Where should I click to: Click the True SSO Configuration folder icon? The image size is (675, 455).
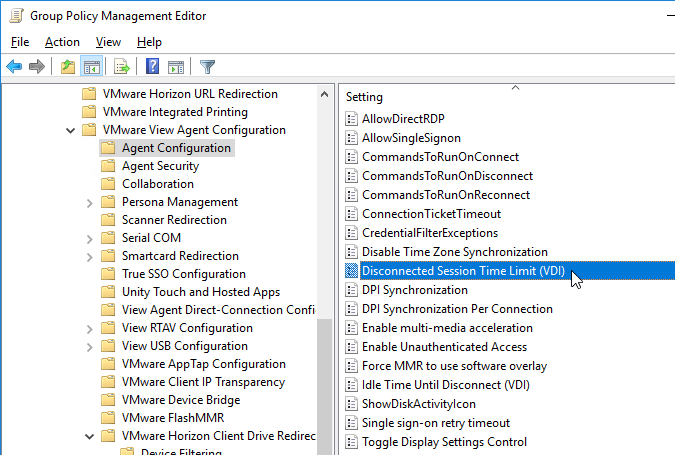(x=108, y=274)
